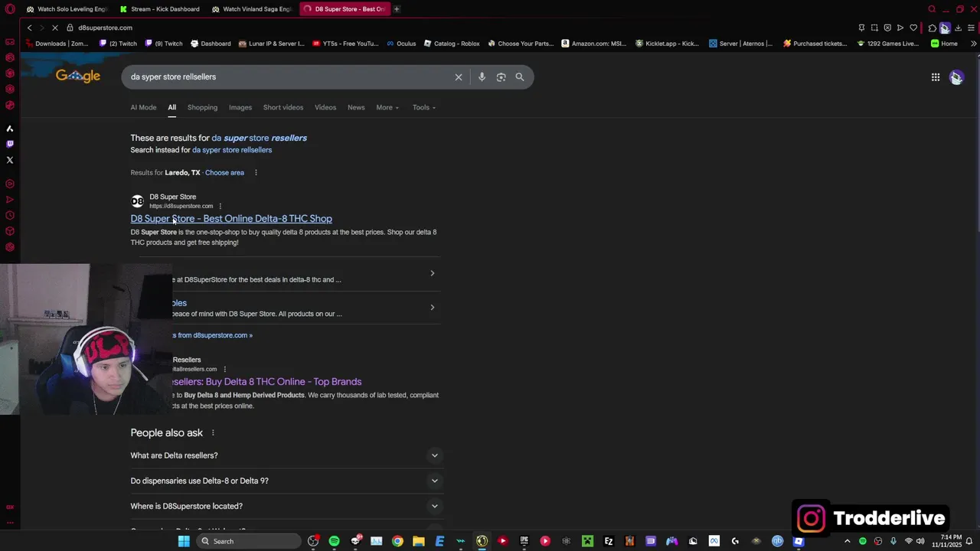
Task: Open the options dots beside People also ask
Action: point(213,433)
